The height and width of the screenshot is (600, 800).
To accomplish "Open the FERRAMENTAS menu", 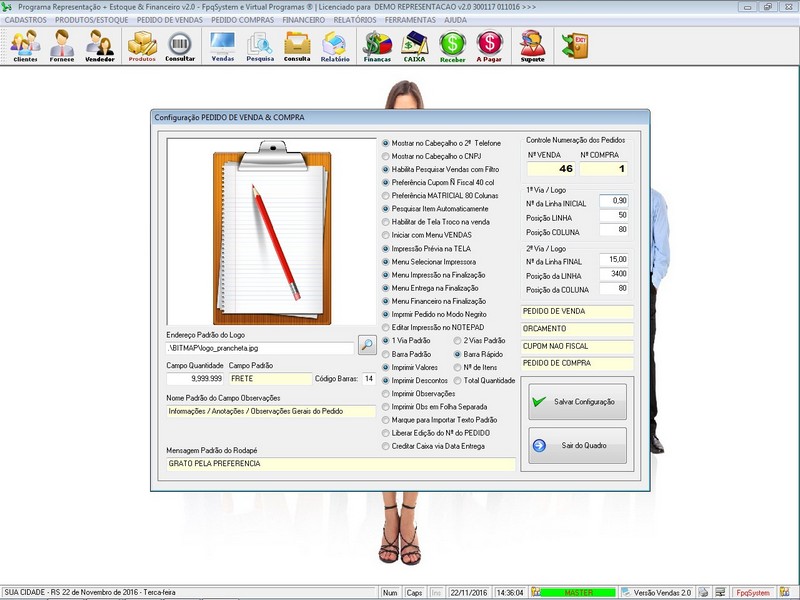I will click(410, 20).
